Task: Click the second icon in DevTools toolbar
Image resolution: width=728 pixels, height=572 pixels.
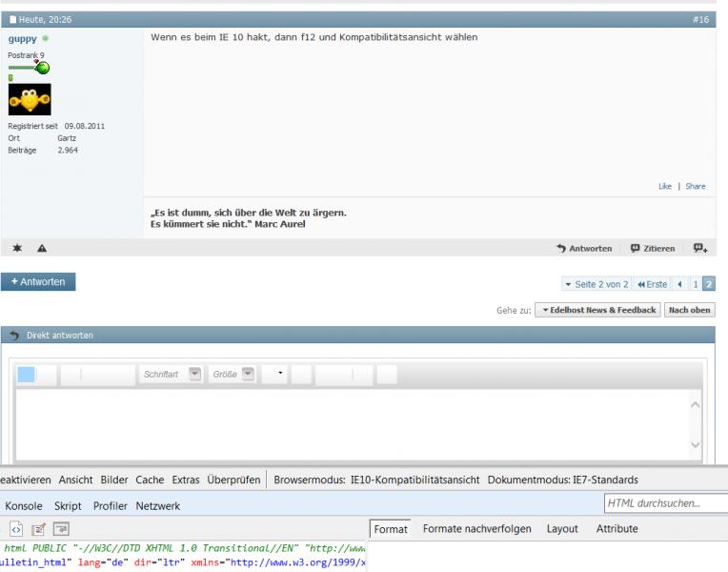Action: point(37,528)
